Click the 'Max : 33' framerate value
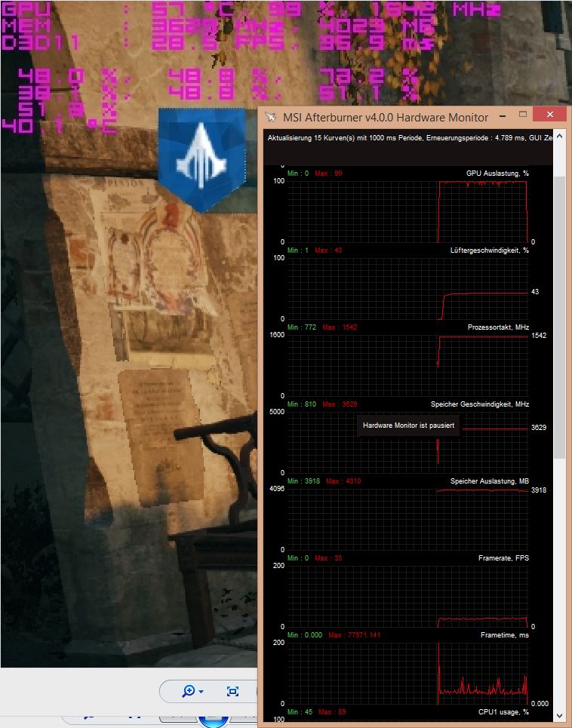 [328, 558]
